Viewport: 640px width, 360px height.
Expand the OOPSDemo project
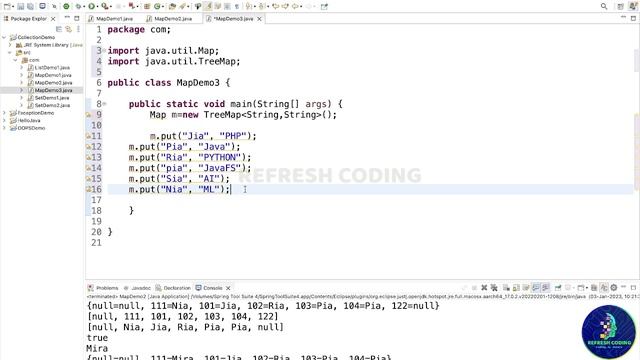coord(4,128)
